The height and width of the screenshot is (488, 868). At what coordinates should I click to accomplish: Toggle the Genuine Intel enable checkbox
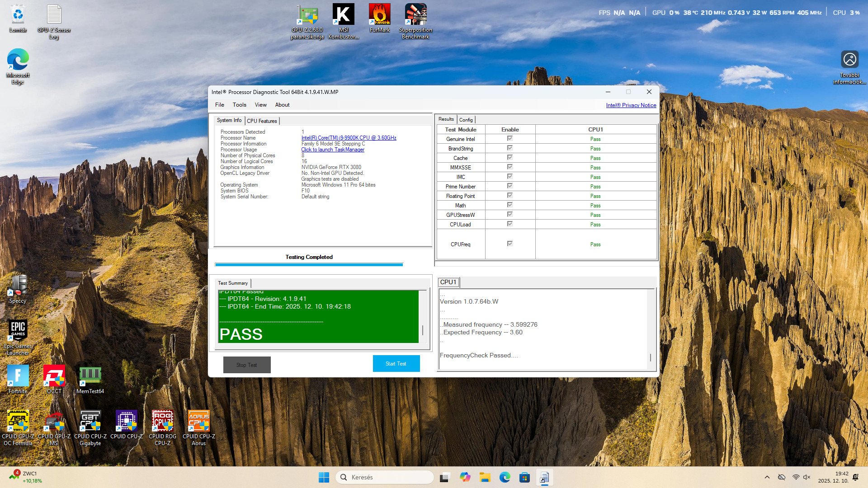[x=509, y=139]
